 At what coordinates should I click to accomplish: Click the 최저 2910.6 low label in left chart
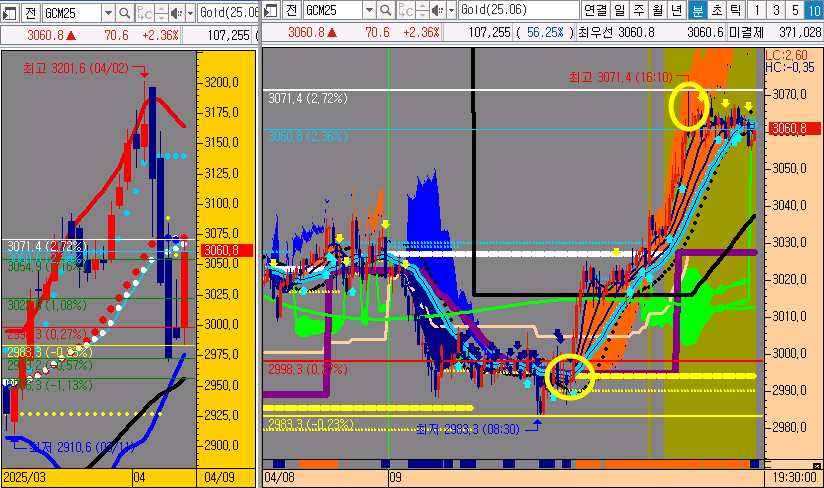click(81, 447)
